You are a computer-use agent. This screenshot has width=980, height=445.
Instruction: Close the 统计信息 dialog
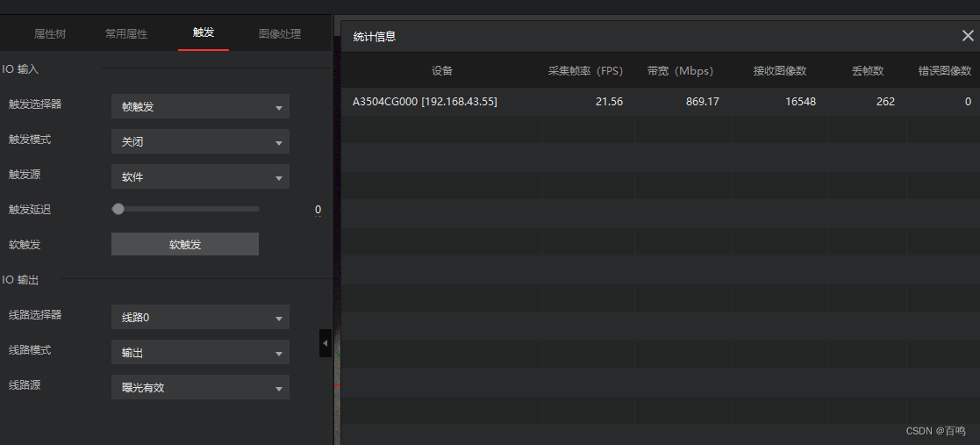click(968, 36)
